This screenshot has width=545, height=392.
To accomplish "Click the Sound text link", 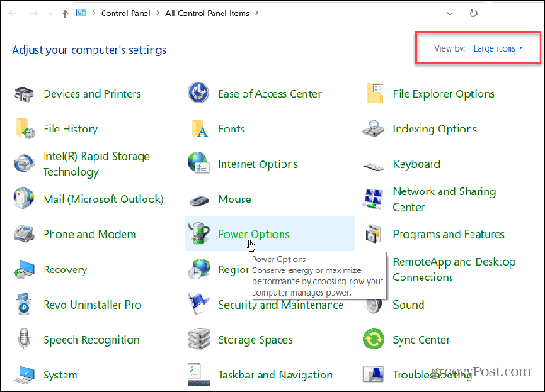I will click(x=409, y=305).
